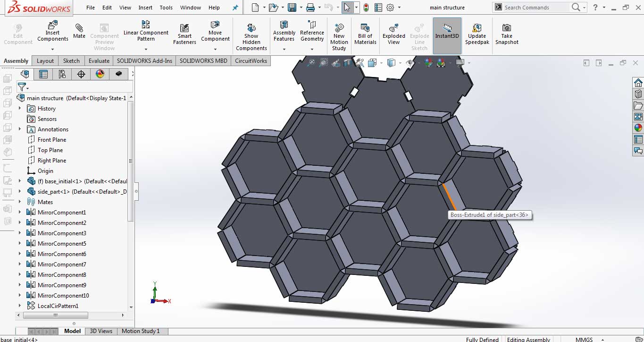Open the ConfigurationManager tab icon
Image resolution: width=644 pixels, height=342 pixels.
(62, 74)
